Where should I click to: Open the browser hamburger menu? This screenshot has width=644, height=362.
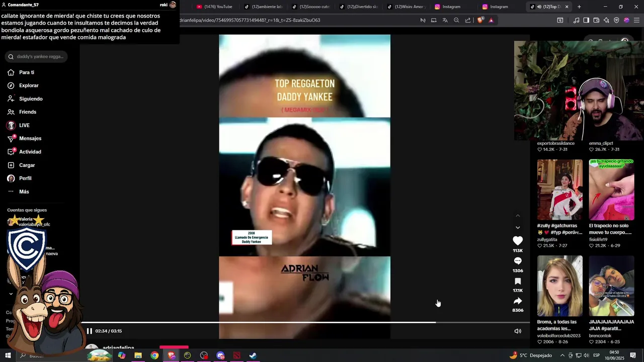click(636, 20)
